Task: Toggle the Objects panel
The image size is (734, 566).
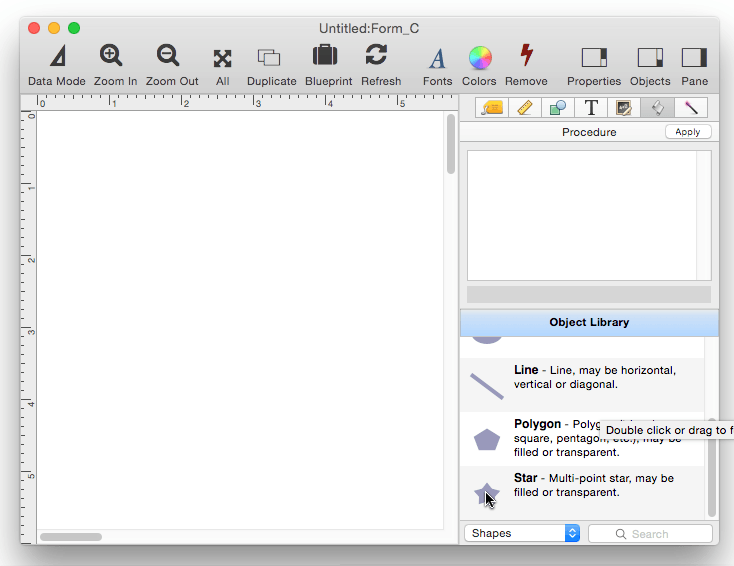Action: [650, 58]
